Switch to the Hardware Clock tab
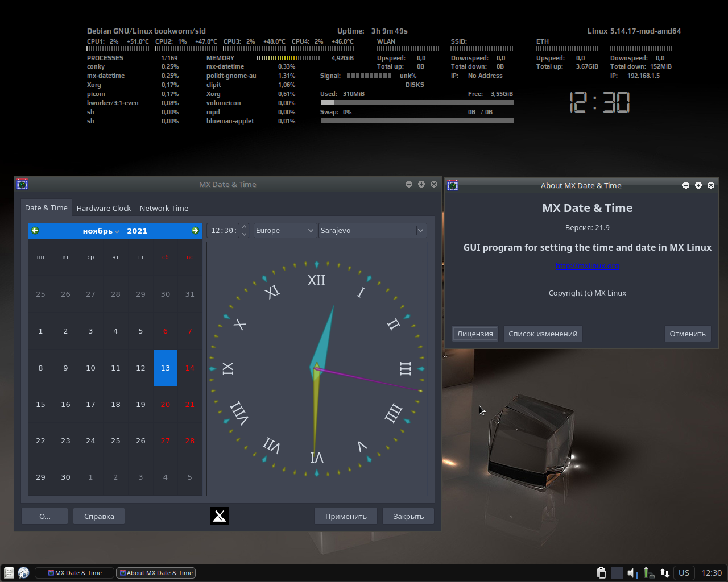This screenshot has height=582, width=728. (104, 209)
